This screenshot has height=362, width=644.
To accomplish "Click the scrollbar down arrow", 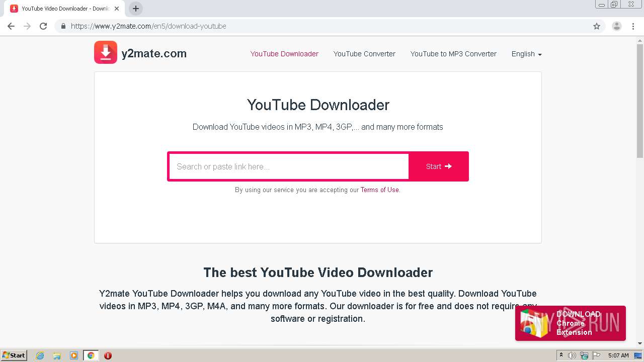I will pyautogui.click(x=640, y=343).
